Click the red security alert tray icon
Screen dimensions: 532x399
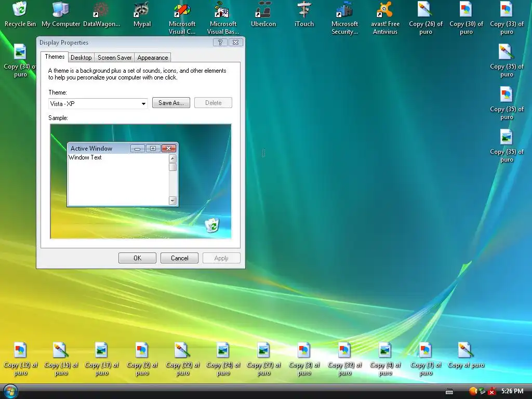pyautogui.click(x=491, y=392)
